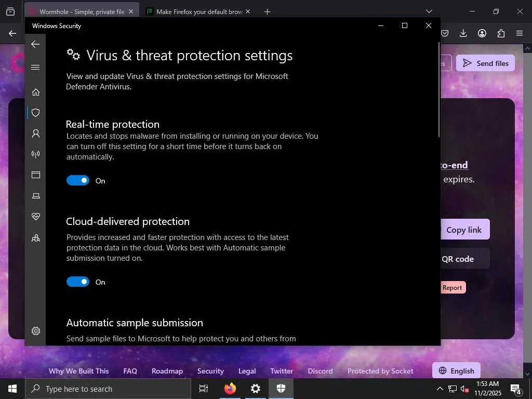Open notification center with 4 notifications
Image resolution: width=532 pixels, height=399 pixels.
pos(516,389)
